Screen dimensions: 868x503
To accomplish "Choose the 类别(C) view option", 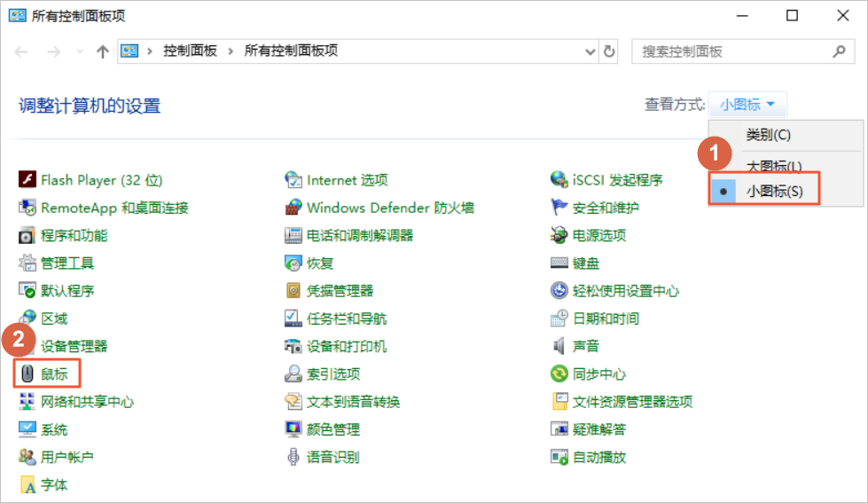I will (x=768, y=135).
